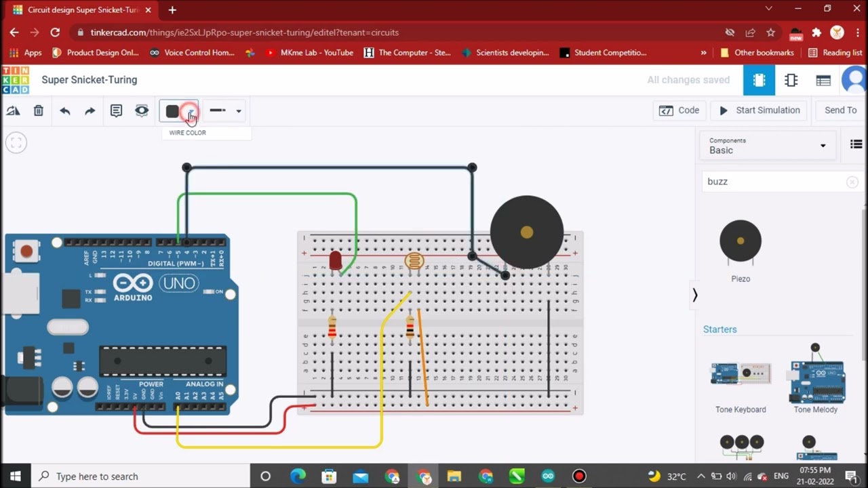
Task: Open Scientists developin... bookmark
Action: point(505,52)
